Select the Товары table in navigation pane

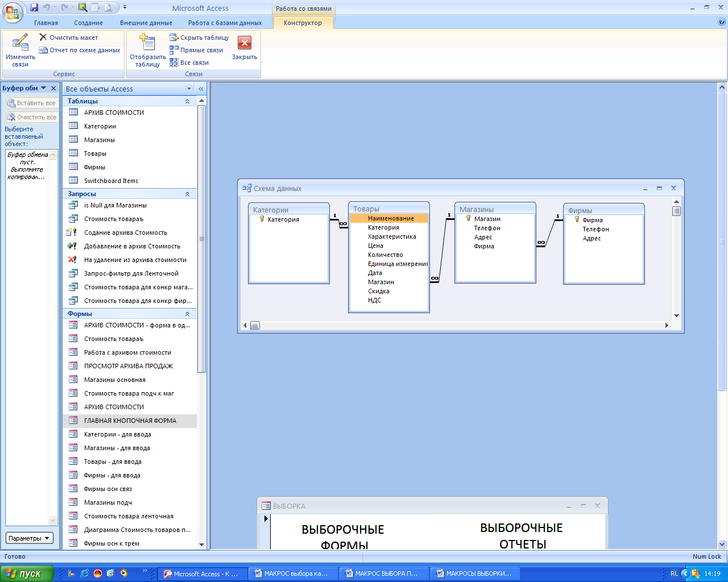pyautogui.click(x=130, y=153)
